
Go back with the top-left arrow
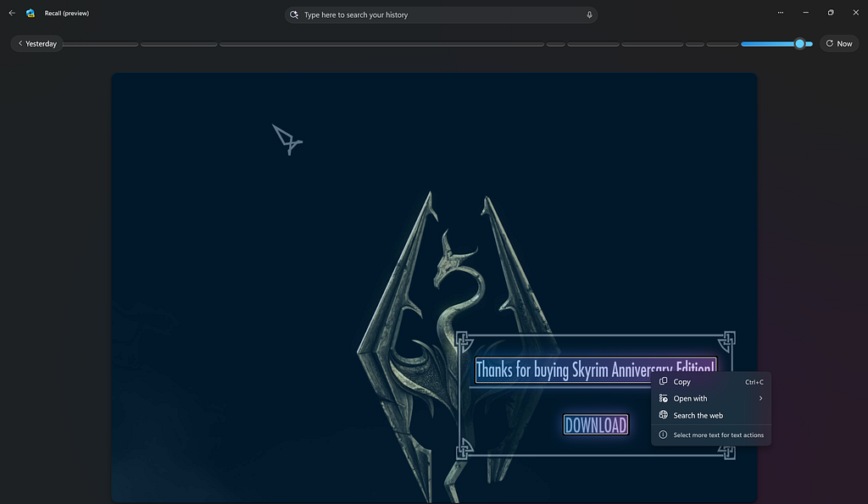tap(12, 13)
